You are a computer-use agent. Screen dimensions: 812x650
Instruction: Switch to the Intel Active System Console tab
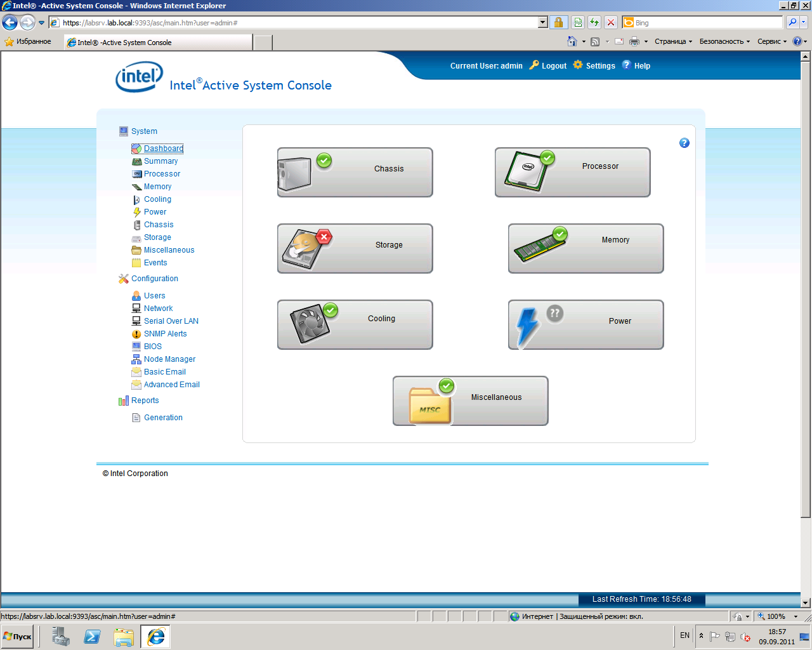[x=157, y=43]
